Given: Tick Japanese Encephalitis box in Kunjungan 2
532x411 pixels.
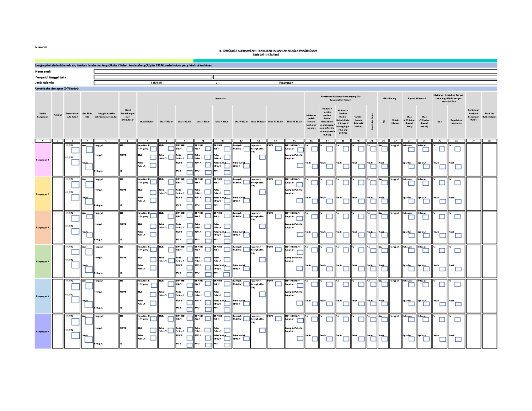Looking at the screenshot, I should click(x=262, y=192).
